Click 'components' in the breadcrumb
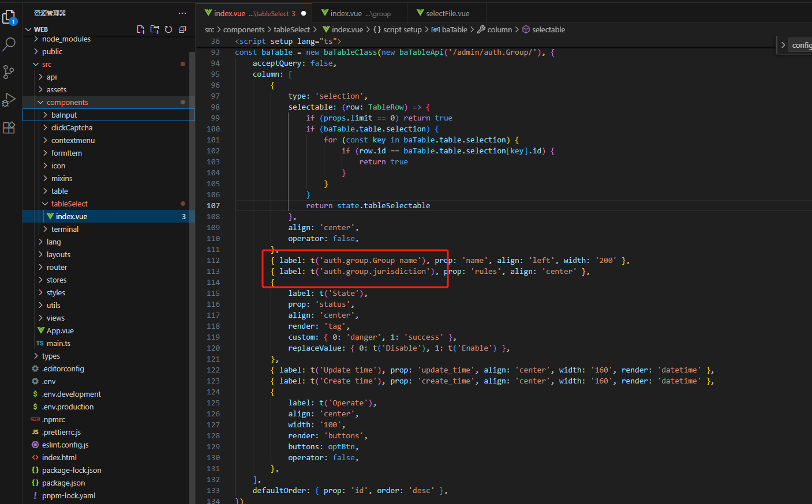Screen dimensions: 812x504 [244, 30]
